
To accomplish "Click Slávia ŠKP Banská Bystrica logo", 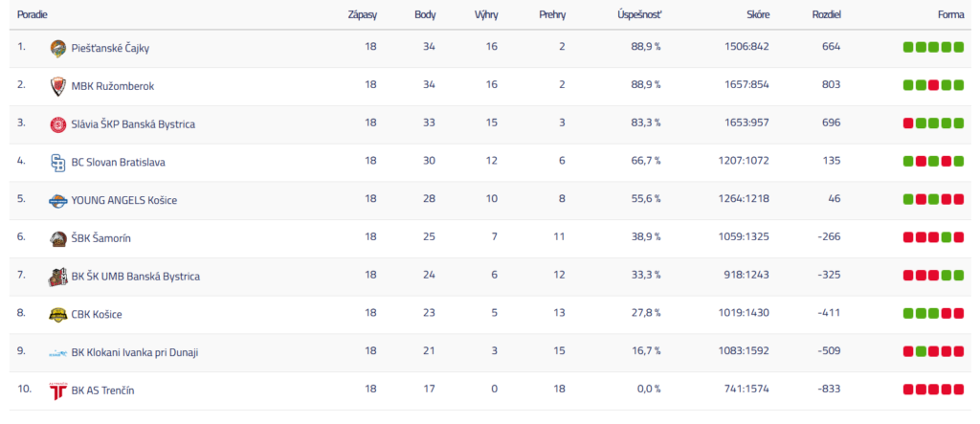I will click(x=58, y=124).
